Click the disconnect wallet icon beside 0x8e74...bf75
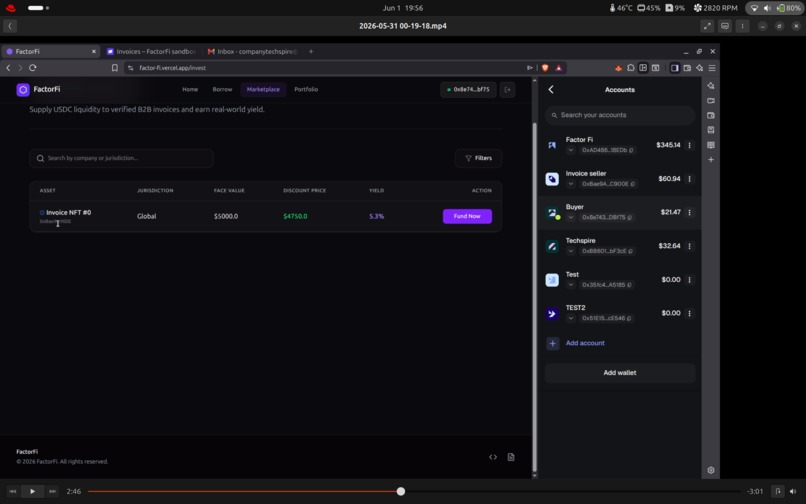Image resolution: width=806 pixels, height=504 pixels. pos(507,90)
